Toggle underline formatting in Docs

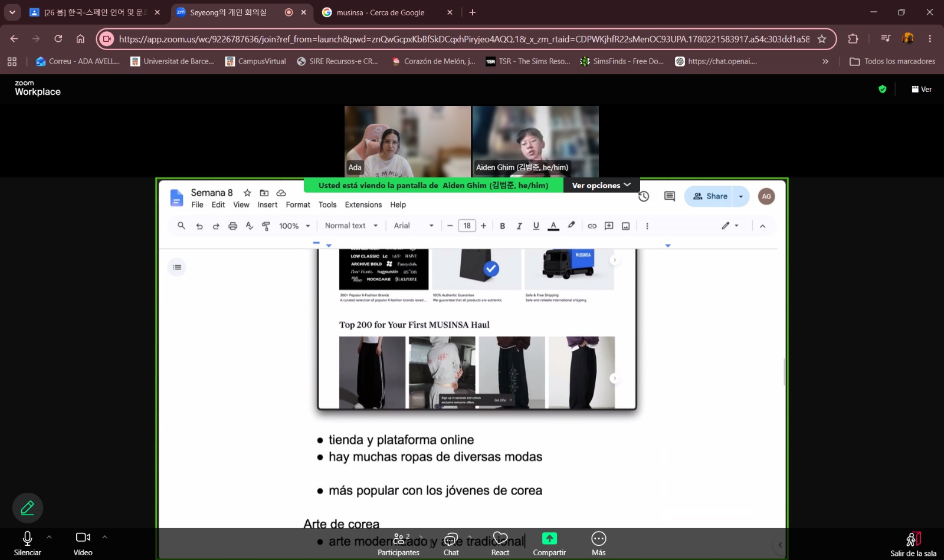[x=536, y=226]
